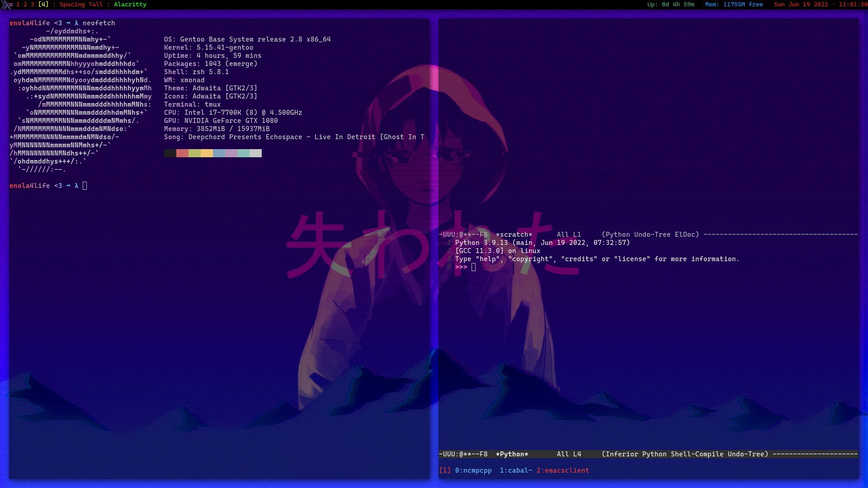868x488 pixels.
Task: Click the 'Kernel: 5.15.41-gentoo' line
Action: [208, 47]
